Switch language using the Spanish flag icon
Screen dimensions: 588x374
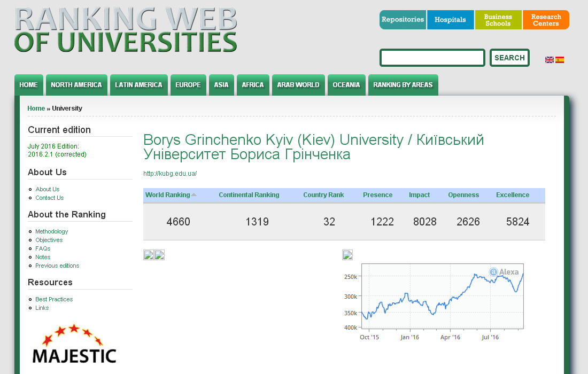point(560,60)
